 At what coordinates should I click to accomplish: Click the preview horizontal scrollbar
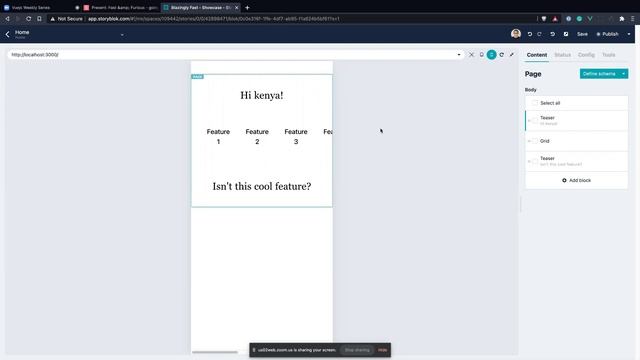pyautogui.click(x=215, y=352)
